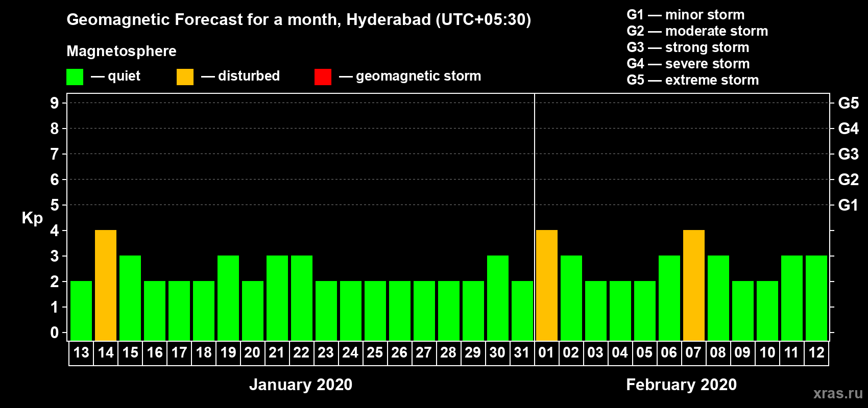Viewport: 868px width, 408px height.
Task: Click date cell 27 on the axis
Action: pyautogui.click(x=424, y=353)
